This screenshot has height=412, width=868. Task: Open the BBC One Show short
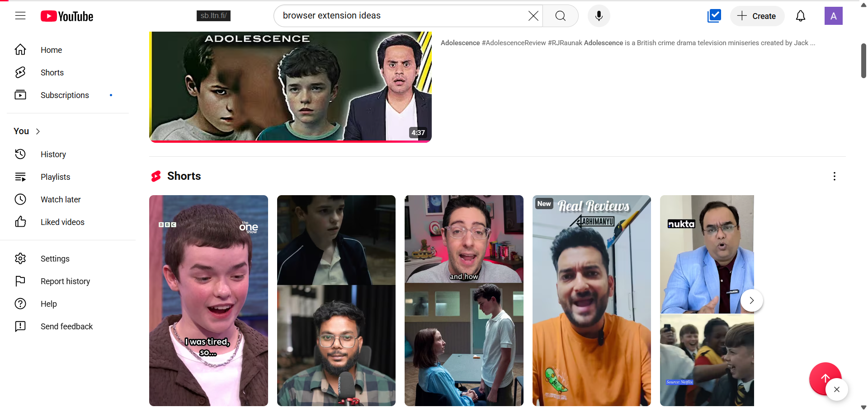tap(208, 300)
